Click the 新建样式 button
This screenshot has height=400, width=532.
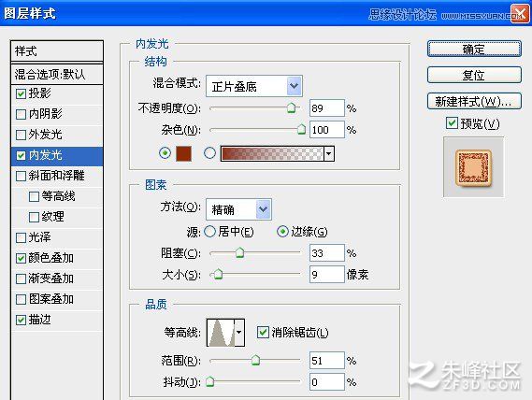tap(474, 102)
